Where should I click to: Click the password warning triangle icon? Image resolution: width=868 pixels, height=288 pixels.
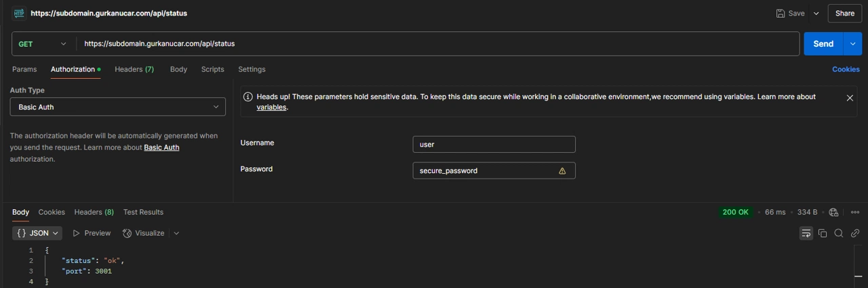[x=562, y=171]
